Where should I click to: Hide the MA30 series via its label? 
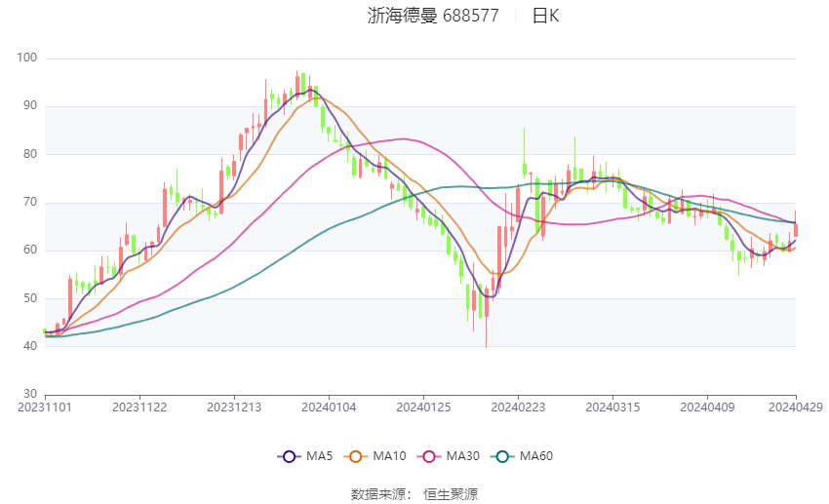[x=462, y=456]
